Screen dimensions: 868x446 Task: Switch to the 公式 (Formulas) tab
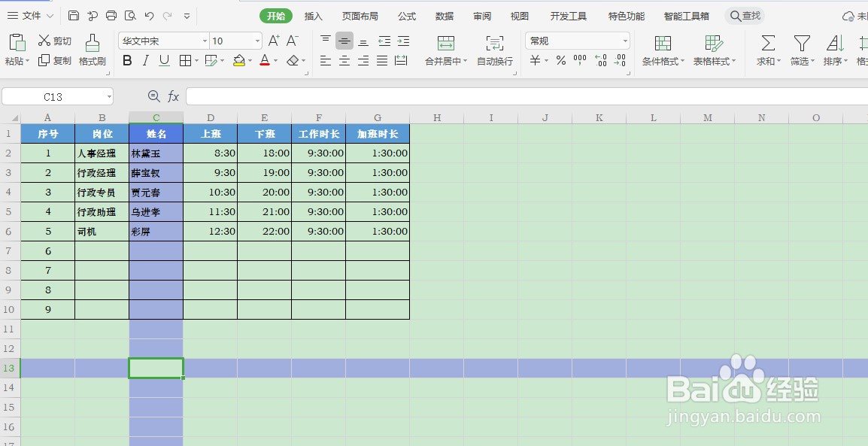(407, 16)
